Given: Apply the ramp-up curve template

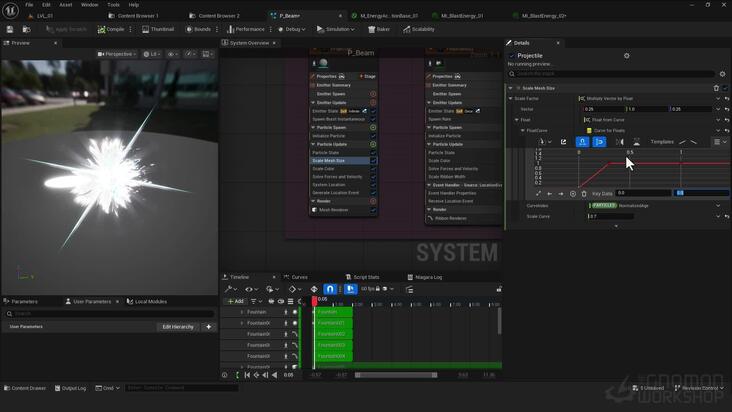Looking at the screenshot, I should pos(683,142).
